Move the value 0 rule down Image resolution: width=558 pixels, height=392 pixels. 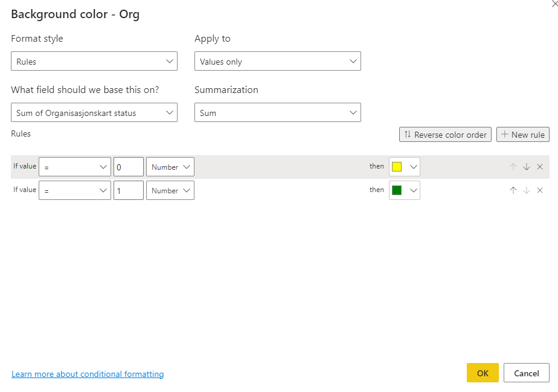527,167
